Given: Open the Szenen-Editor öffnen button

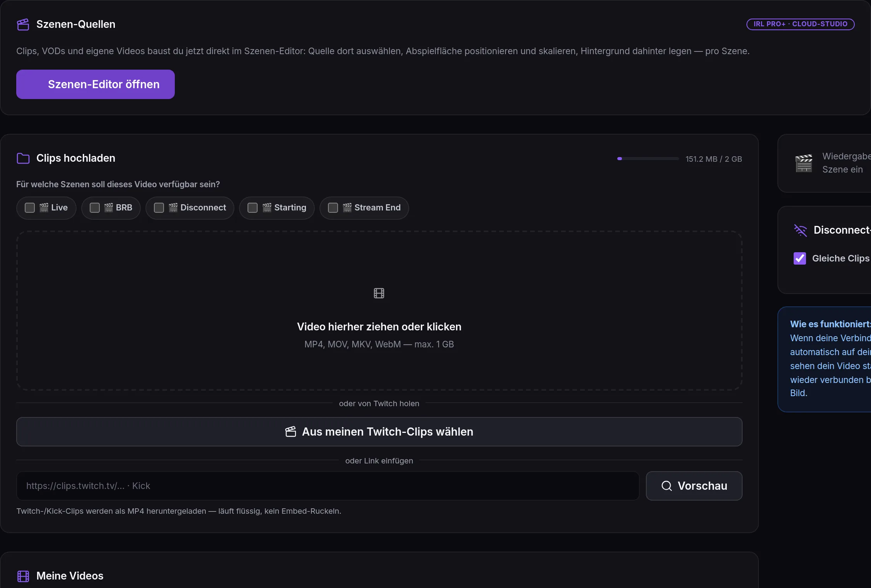Looking at the screenshot, I should [96, 84].
